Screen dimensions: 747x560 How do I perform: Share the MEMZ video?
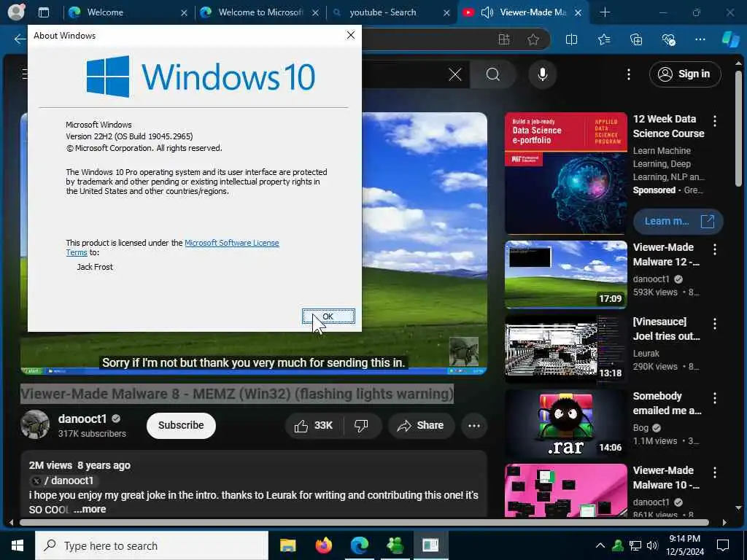coord(421,426)
